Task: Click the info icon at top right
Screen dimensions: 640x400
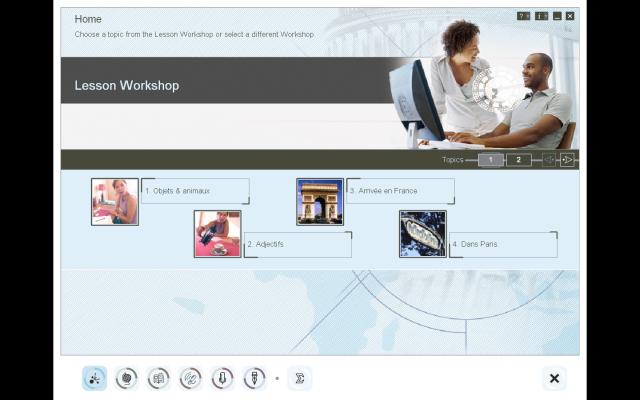Action: pos(541,16)
